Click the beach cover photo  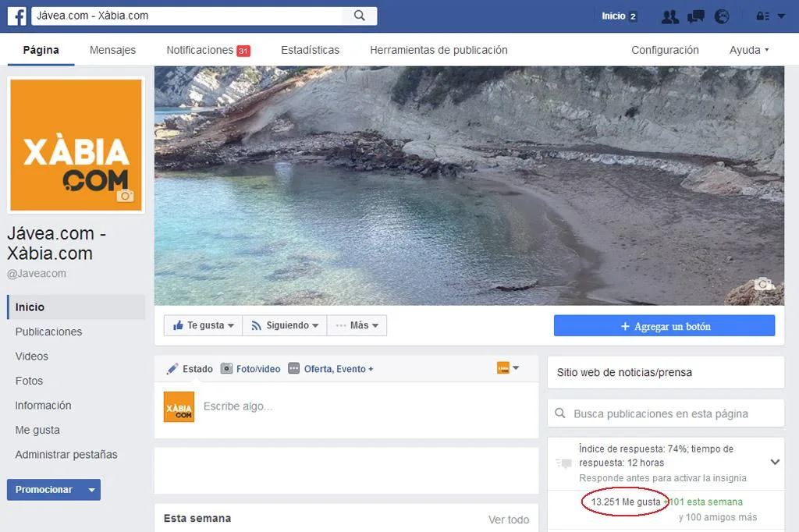coord(469,186)
